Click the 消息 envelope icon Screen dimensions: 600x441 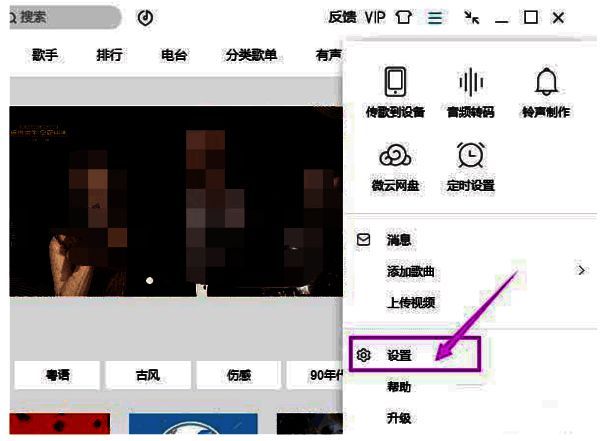tap(363, 240)
